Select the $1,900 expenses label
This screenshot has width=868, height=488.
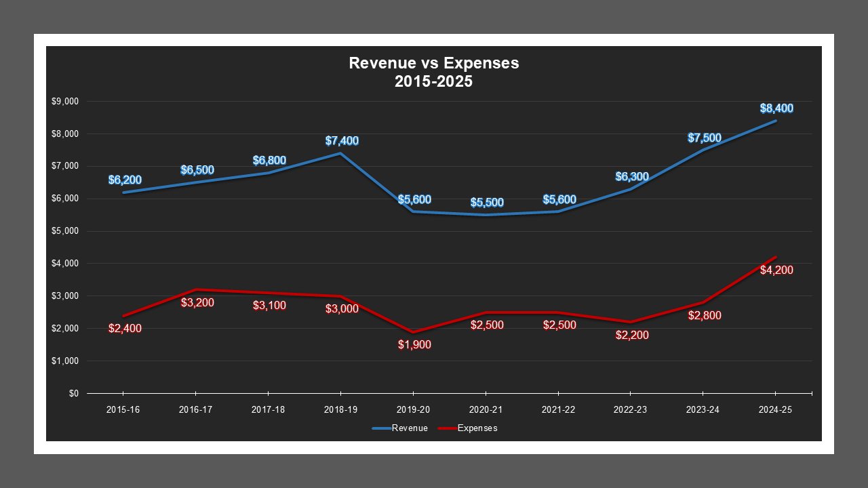point(413,344)
